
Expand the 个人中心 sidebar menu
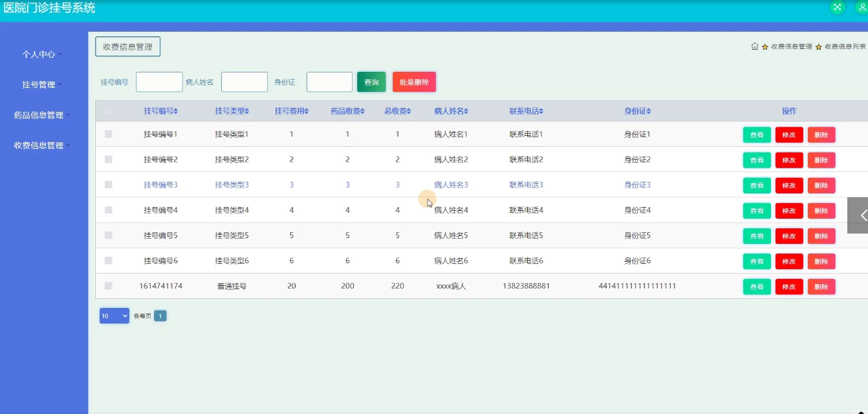tap(42, 54)
